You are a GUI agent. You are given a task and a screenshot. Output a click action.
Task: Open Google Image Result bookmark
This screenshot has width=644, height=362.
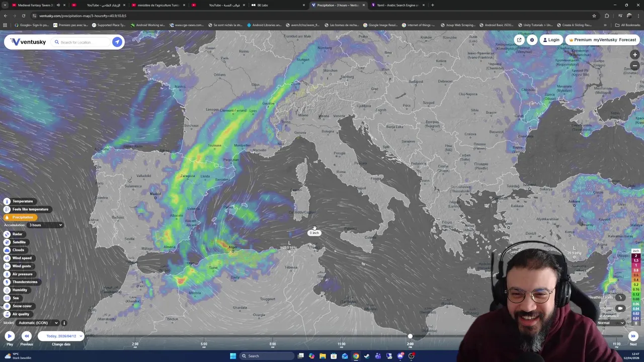[380, 25]
